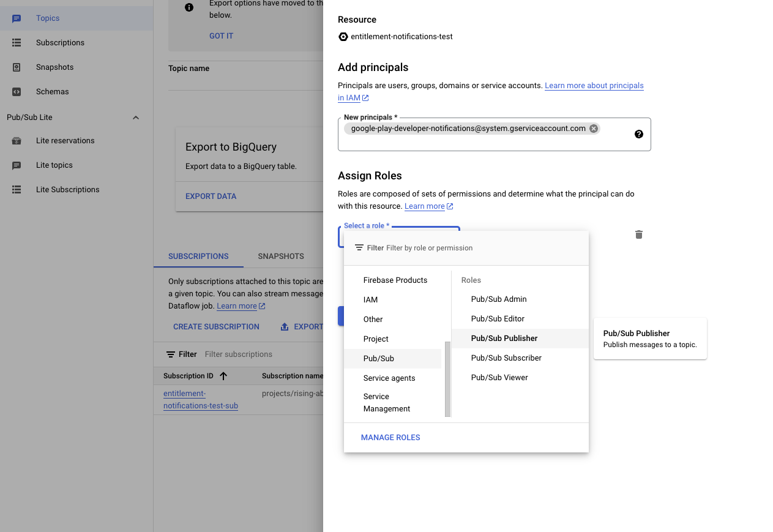Open Learn more link under Assign Roles
773x532 pixels.
(428, 206)
